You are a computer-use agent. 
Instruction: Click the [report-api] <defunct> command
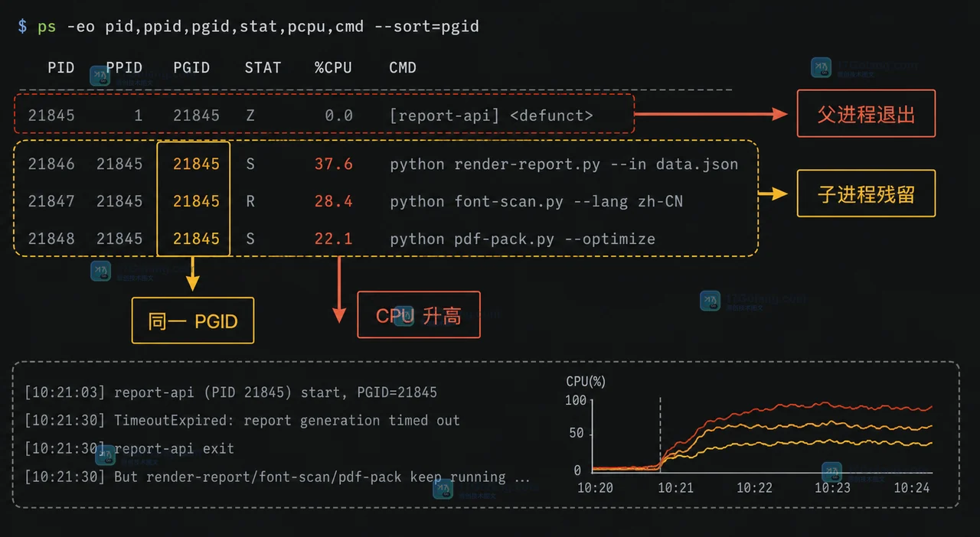(x=491, y=116)
